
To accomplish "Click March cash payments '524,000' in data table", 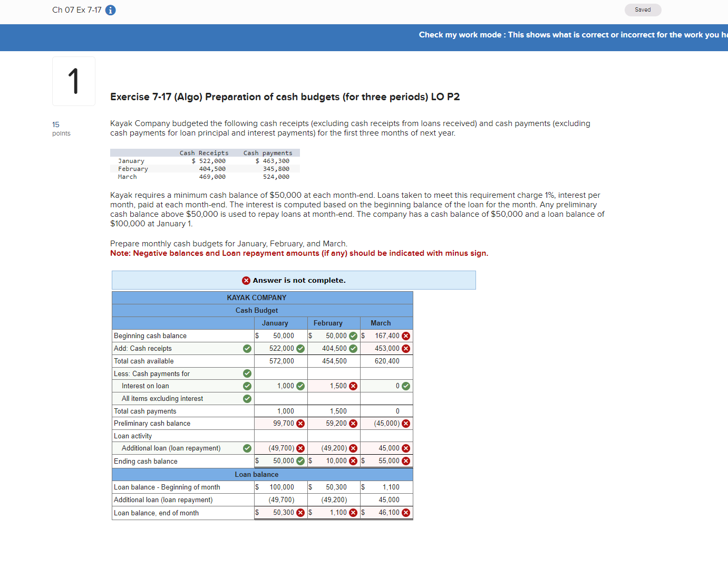I will [276, 177].
